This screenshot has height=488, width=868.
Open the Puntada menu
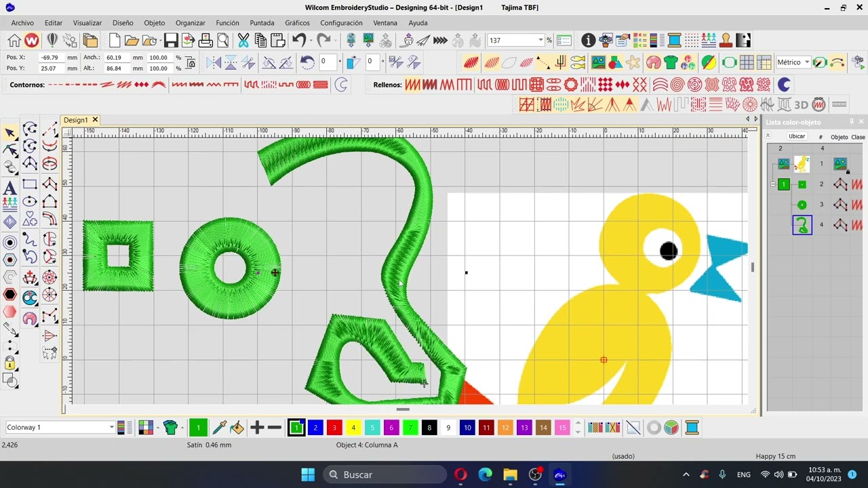point(262,23)
